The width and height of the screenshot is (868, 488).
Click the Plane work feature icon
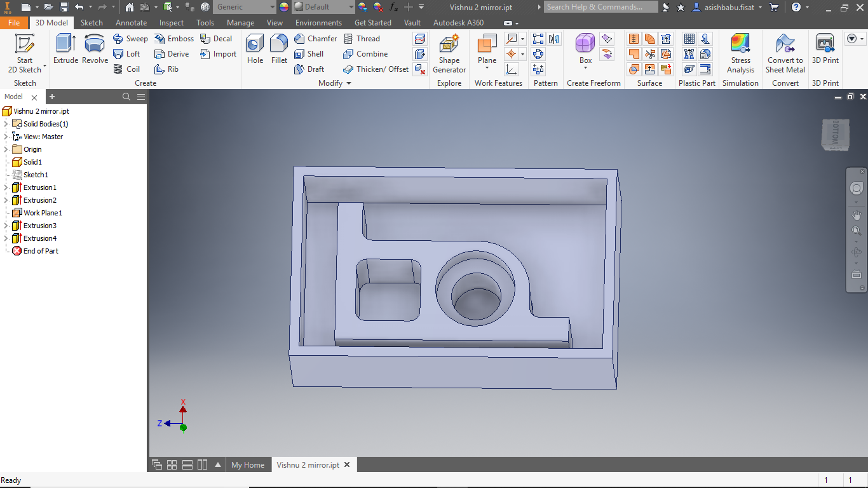coord(487,44)
